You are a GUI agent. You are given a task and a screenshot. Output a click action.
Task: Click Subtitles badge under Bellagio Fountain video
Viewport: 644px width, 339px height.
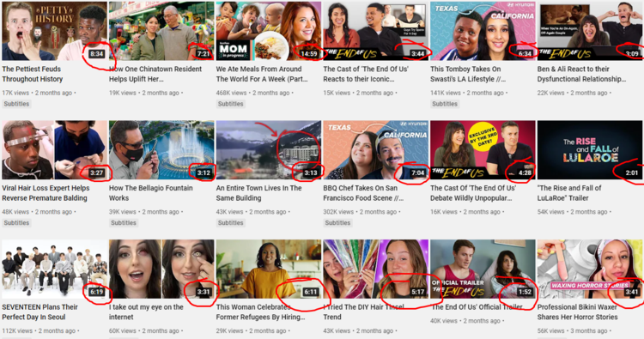[x=123, y=223]
